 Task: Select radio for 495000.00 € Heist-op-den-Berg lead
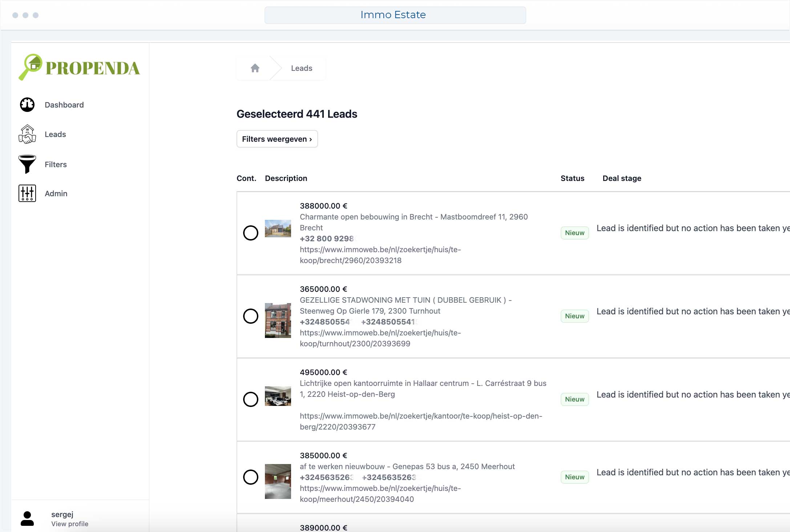[x=251, y=399]
